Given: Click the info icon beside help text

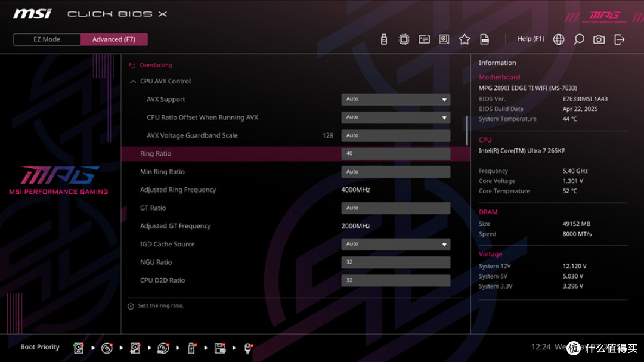Looking at the screenshot, I should [x=131, y=306].
